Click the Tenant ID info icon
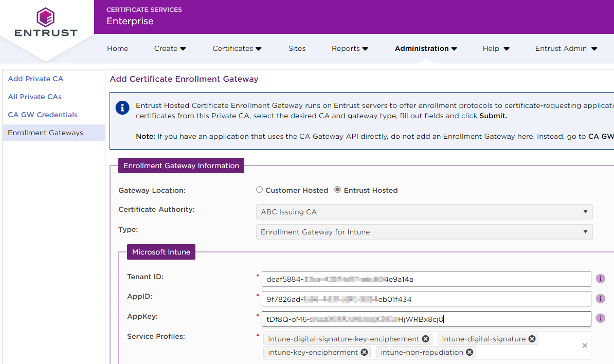Screen dimensions: 614x364 (600, 279)
